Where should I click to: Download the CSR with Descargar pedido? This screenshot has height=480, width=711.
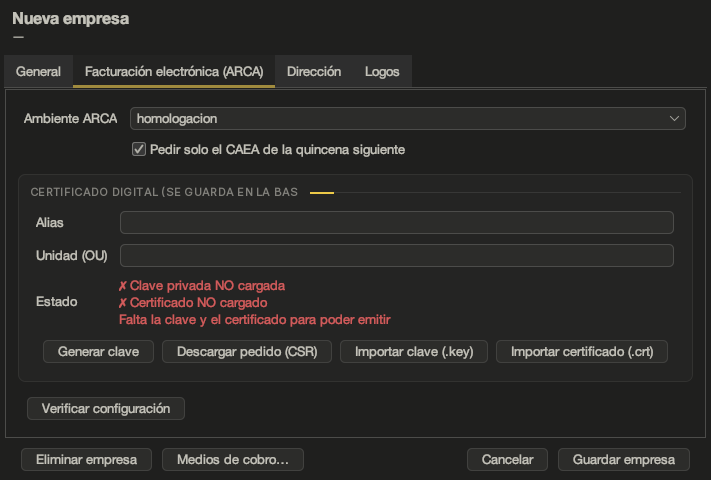(247, 352)
